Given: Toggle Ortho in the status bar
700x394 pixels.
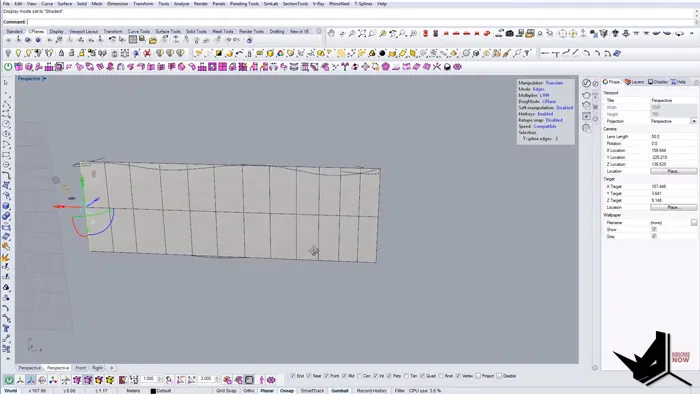Looking at the screenshot, I should (249, 390).
